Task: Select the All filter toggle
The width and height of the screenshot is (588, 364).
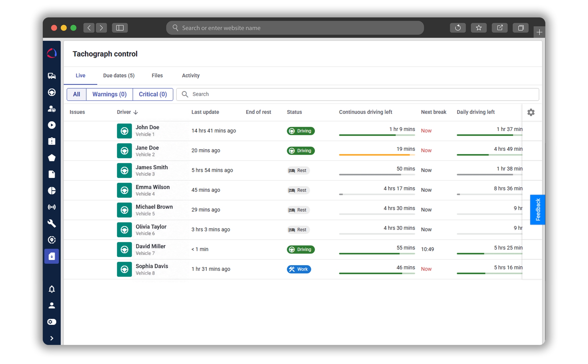Action: tap(76, 94)
